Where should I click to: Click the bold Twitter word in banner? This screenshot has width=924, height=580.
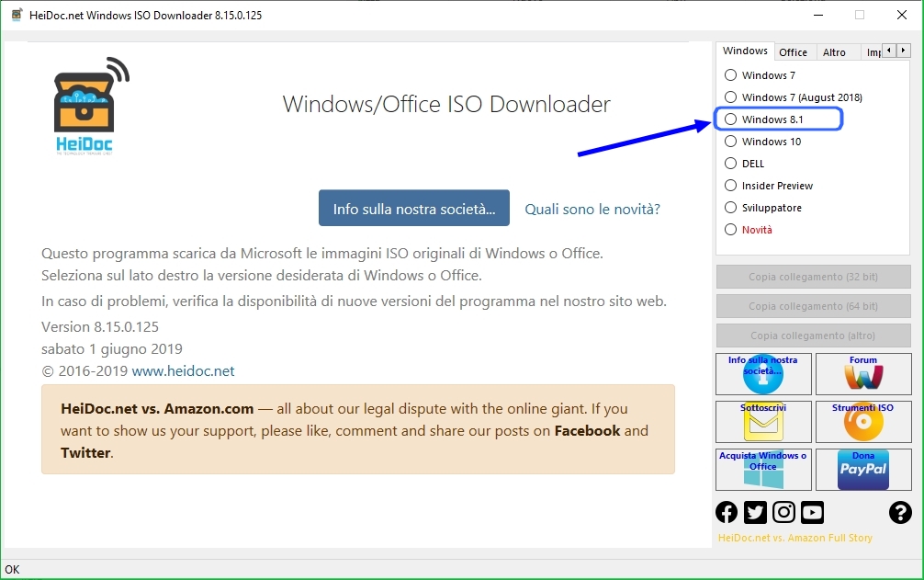pos(86,452)
